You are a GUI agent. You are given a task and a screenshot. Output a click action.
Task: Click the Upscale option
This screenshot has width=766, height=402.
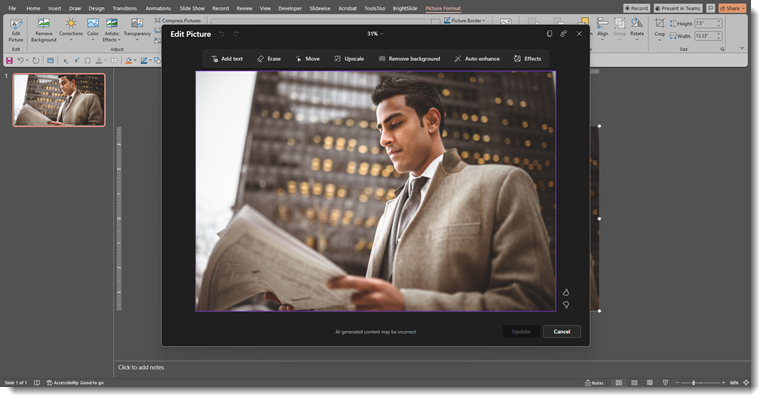coord(349,59)
